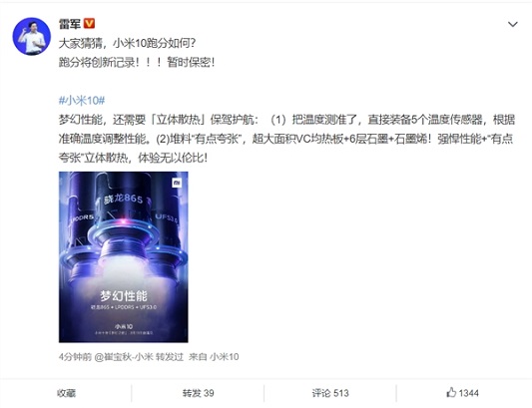
Task: Open @崔宝秋-小米 mention link
Action: (124, 357)
